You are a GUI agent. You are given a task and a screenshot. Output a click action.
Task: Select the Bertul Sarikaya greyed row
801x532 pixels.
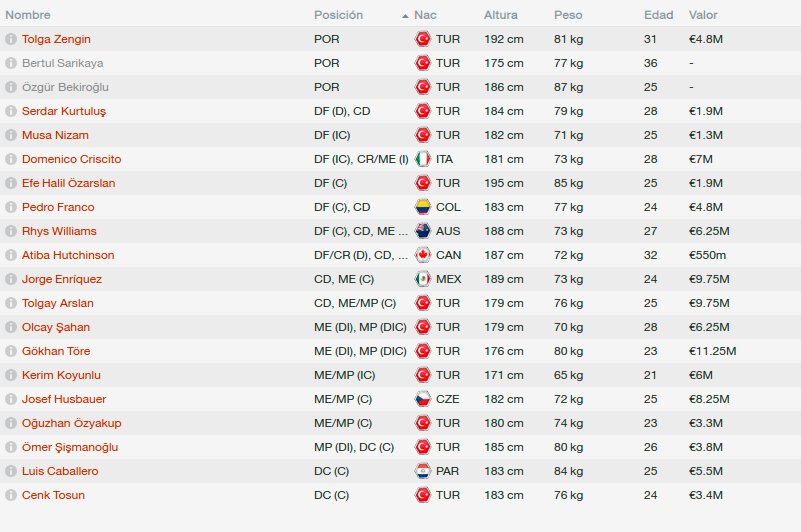pos(400,63)
